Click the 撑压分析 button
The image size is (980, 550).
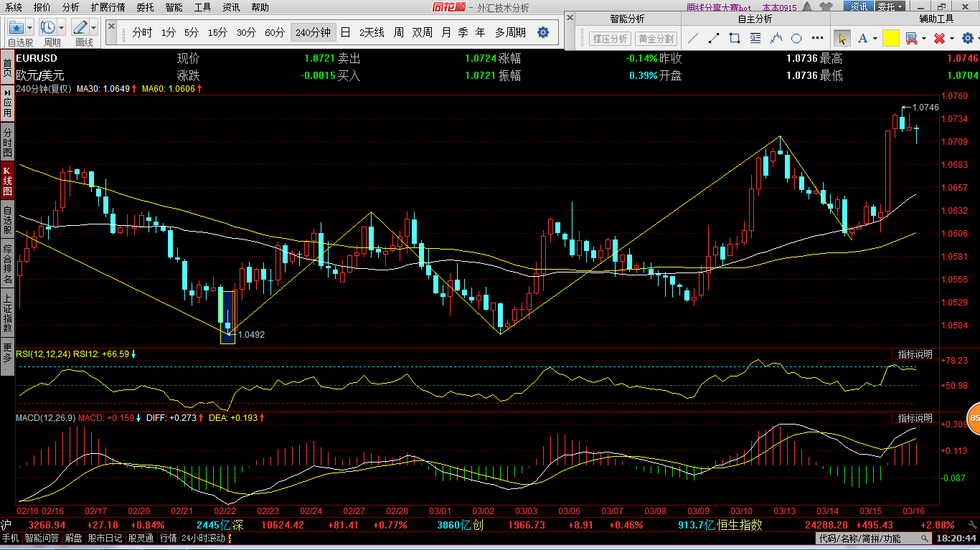tap(610, 39)
